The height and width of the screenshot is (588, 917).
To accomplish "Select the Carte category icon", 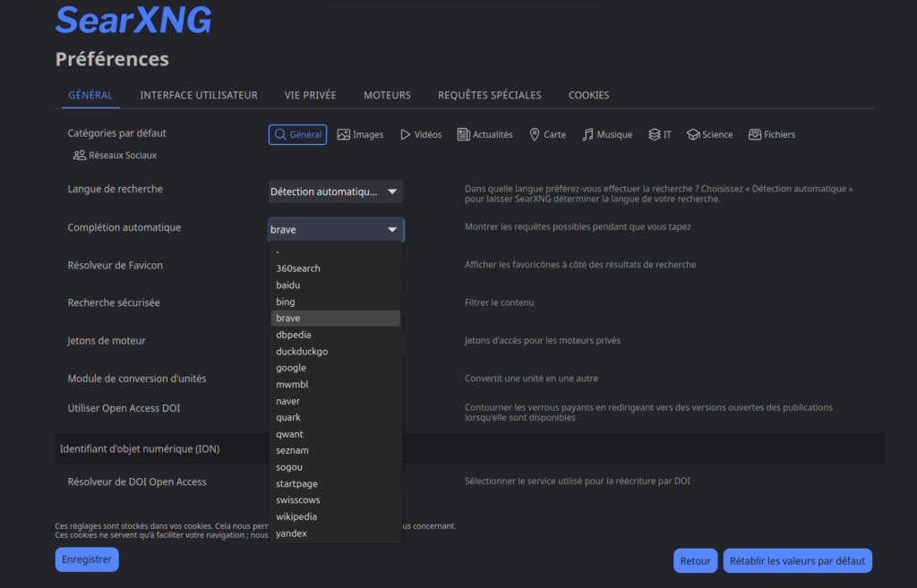I will [x=535, y=134].
